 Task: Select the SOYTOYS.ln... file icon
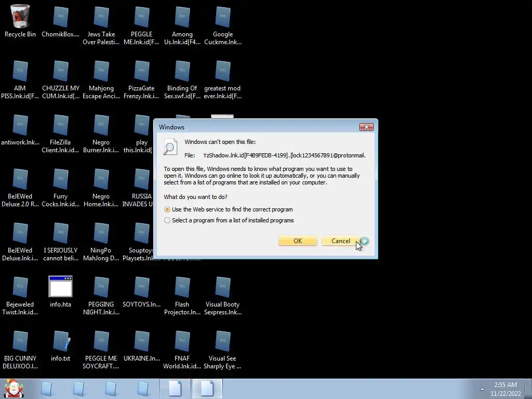pyautogui.click(x=141, y=291)
